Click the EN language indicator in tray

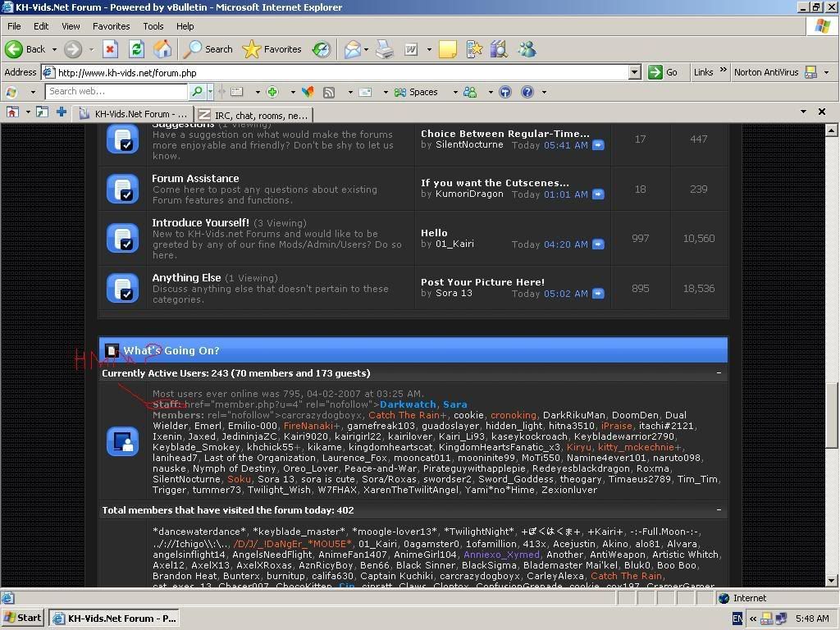737,619
